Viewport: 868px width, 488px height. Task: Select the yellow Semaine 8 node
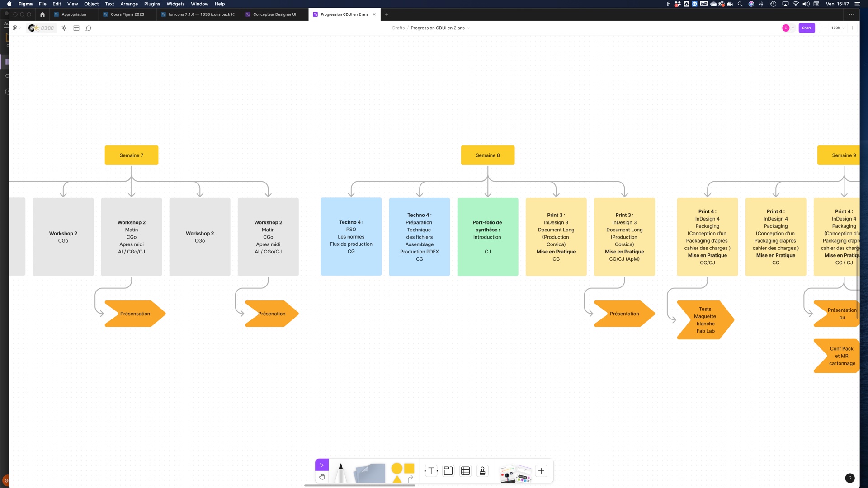click(487, 155)
